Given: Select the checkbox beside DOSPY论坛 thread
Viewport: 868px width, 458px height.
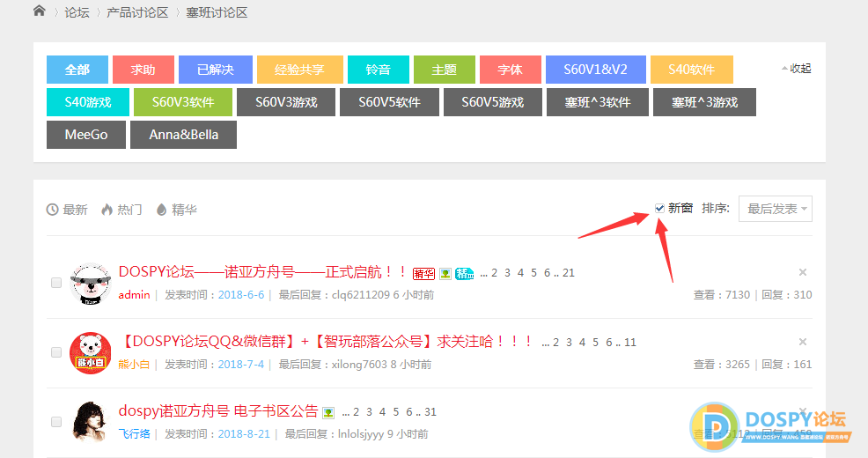Looking at the screenshot, I should coord(56,283).
